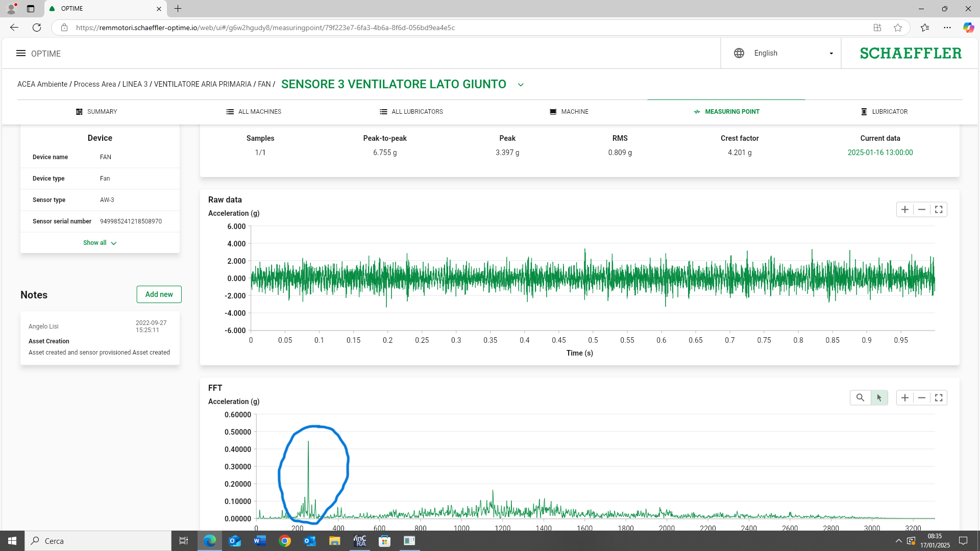Click VENTILATORE ARIA PRIMARIA breadcrumb
Viewport: 980px width, 551px height.
pos(203,84)
